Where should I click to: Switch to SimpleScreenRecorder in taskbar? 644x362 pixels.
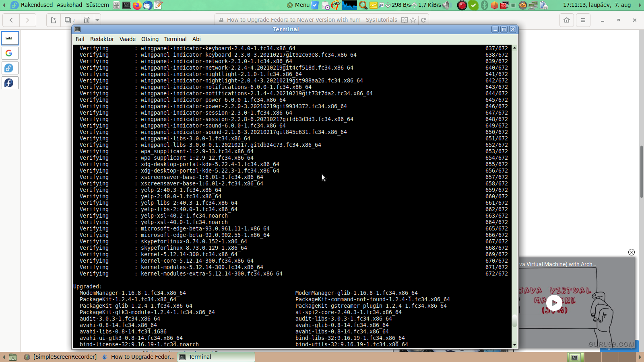[61, 357]
